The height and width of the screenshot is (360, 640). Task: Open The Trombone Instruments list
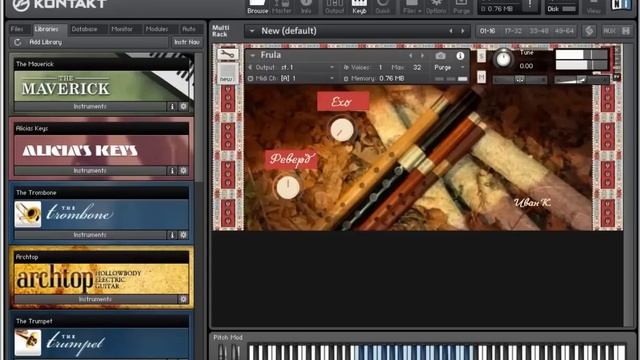[x=90, y=235]
